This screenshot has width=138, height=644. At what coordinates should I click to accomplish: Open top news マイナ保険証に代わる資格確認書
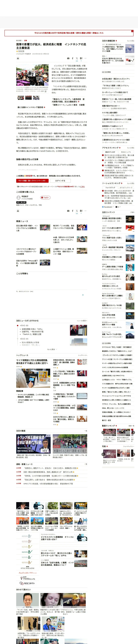click(x=33, y=361)
